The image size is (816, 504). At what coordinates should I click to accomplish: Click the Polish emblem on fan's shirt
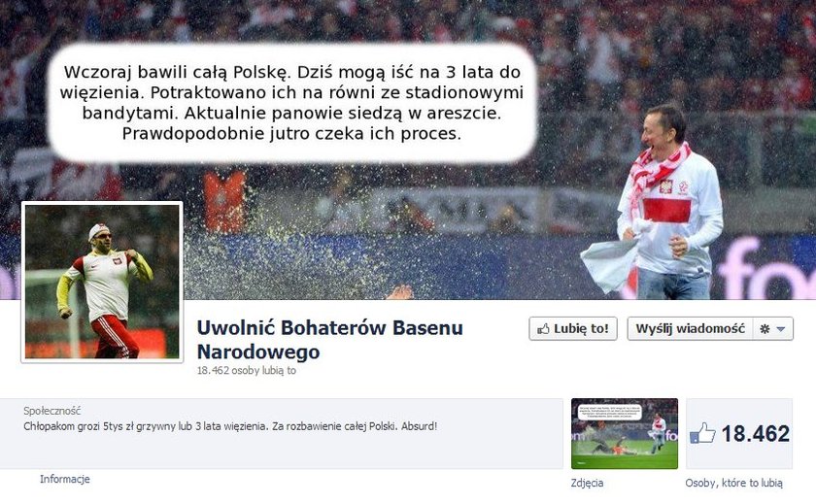pyautogui.click(x=665, y=186)
